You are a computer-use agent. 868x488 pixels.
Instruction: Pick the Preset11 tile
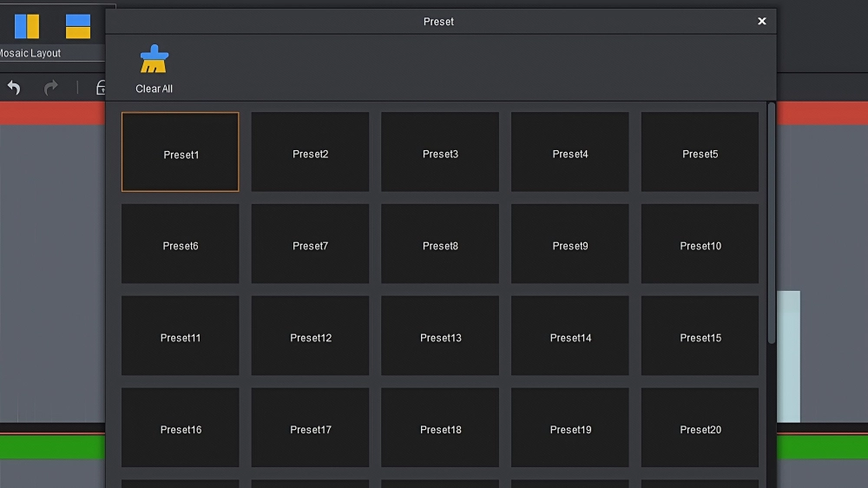pyautogui.click(x=180, y=336)
